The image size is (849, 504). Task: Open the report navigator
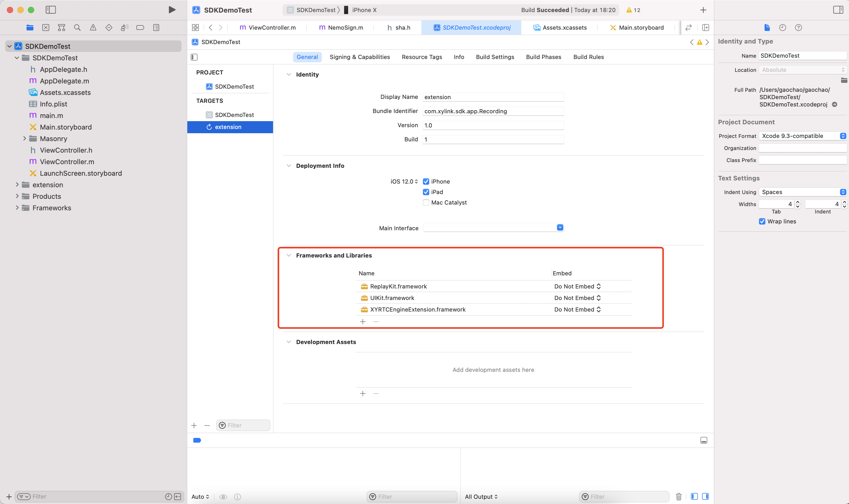(156, 28)
